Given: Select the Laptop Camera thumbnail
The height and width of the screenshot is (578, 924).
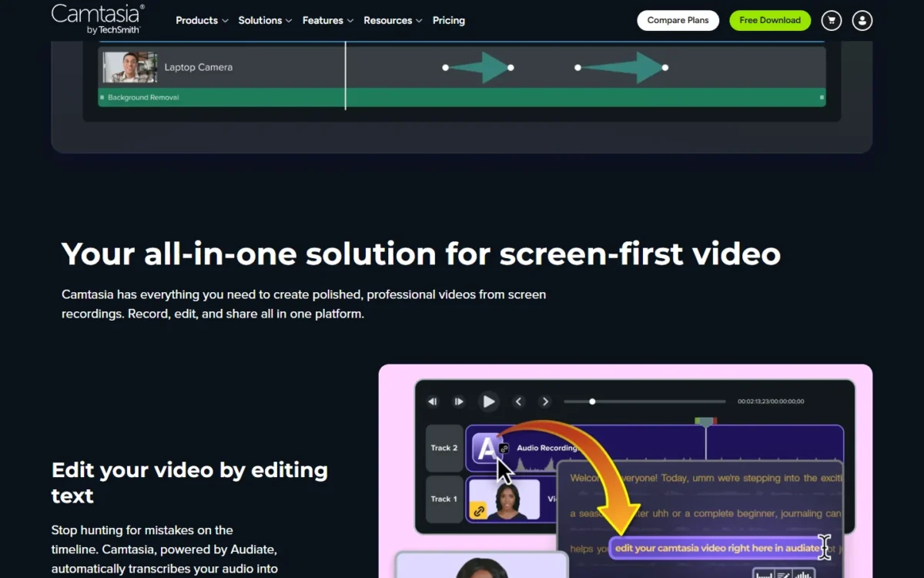Looking at the screenshot, I should click(x=130, y=67).
